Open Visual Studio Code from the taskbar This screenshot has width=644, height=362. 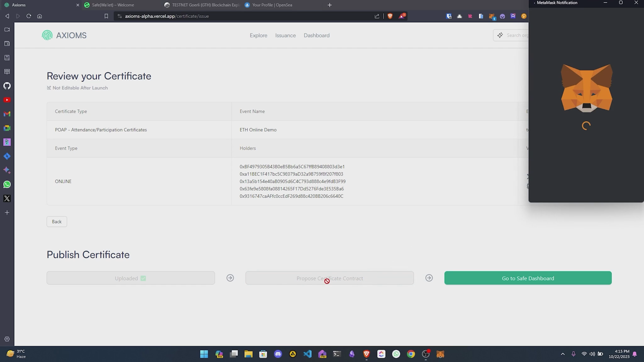(308, 354)
